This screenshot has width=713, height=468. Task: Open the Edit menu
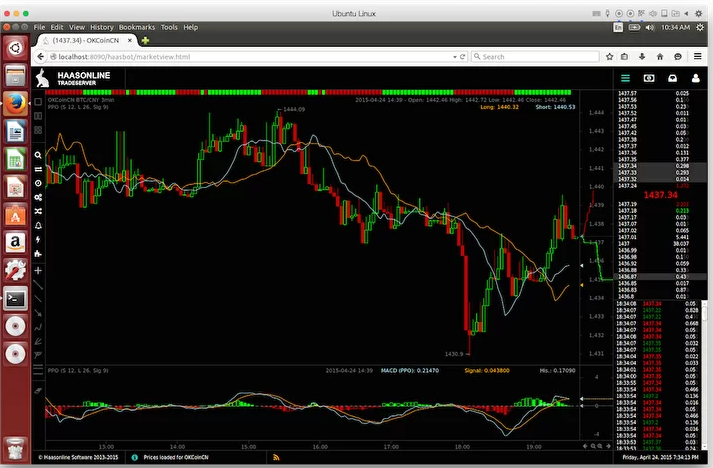(57, 27)
